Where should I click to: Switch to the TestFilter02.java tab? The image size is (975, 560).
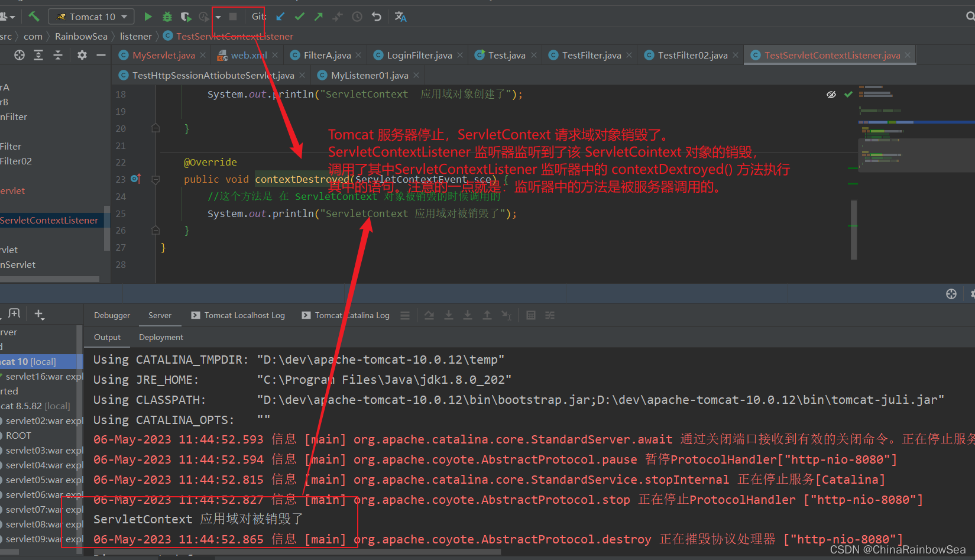point(692,55)
